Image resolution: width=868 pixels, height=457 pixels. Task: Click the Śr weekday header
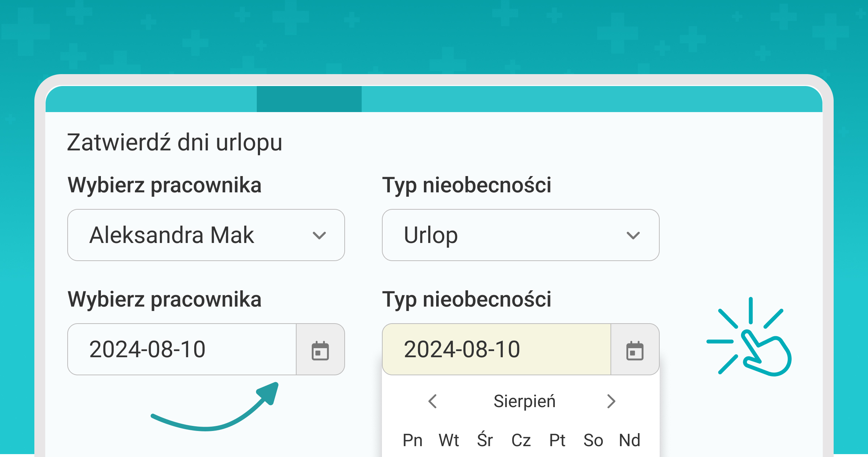point(485,440)
